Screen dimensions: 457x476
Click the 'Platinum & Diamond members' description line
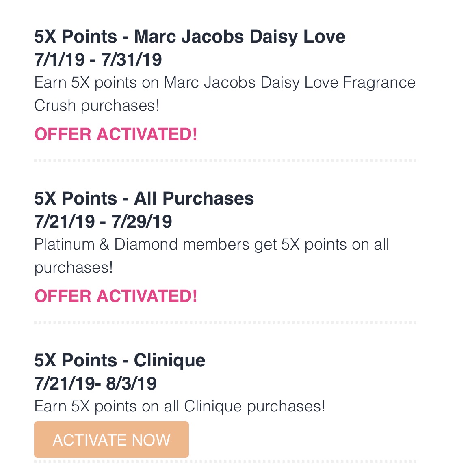pyautogui.click(x=212, y=245)
